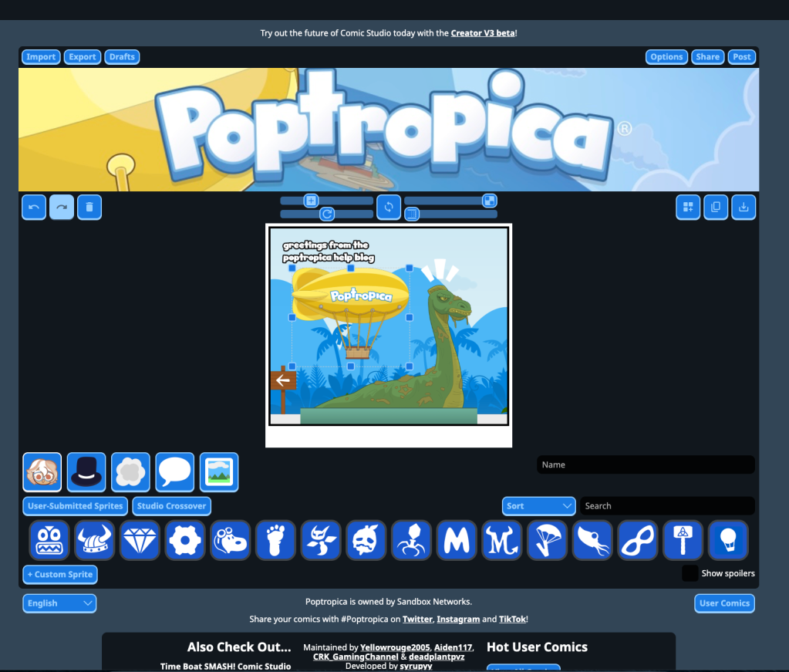Select the backgrounds picture category
This screenshot has height=672, width=789.
click(x=219, y=472)
